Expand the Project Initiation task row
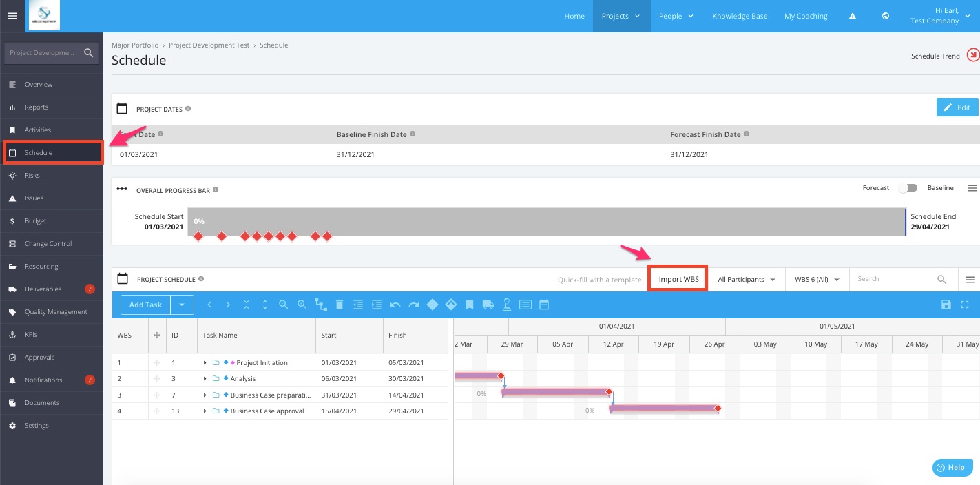 coord(205,362)
